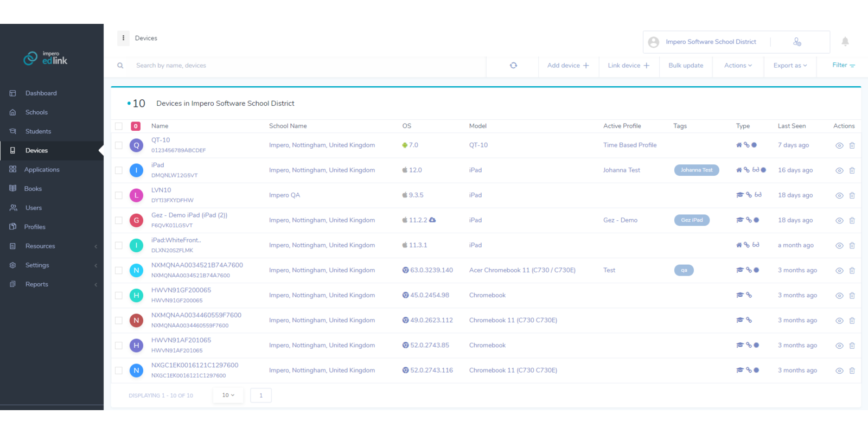Click the Link device button

(628, 66)
